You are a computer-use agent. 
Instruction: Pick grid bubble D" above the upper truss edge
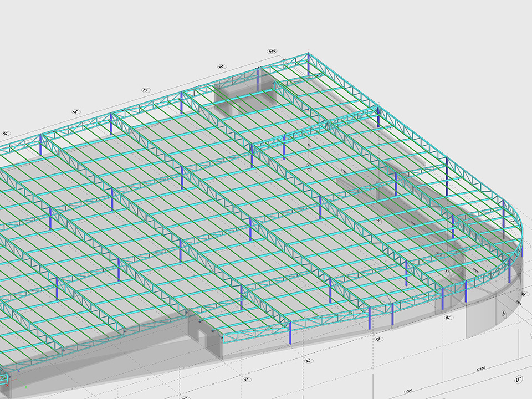(76, 111)
